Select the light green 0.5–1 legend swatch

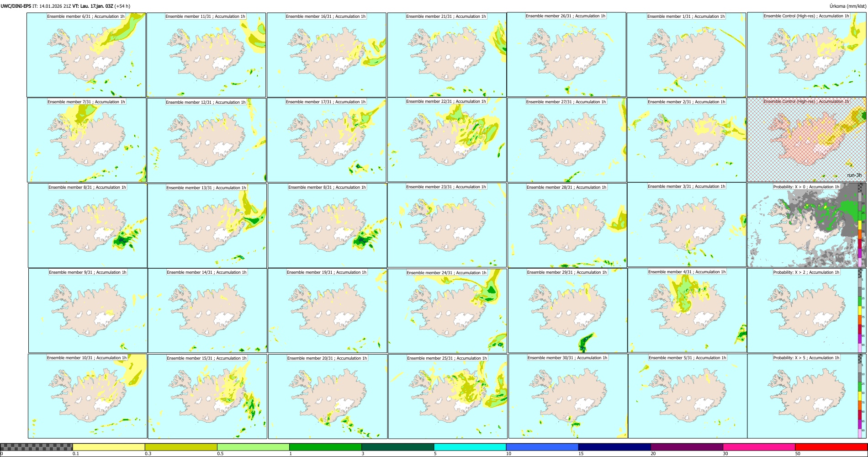click(x=253, y=447)
